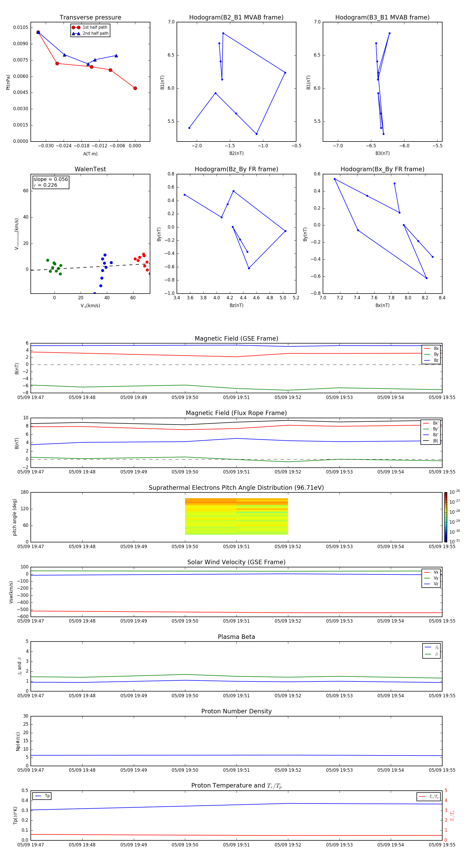Click the 'Hodogram(Bz_By FR frame)' title
This screenshot has width=473, height=868.
click(x=236, y=169)
